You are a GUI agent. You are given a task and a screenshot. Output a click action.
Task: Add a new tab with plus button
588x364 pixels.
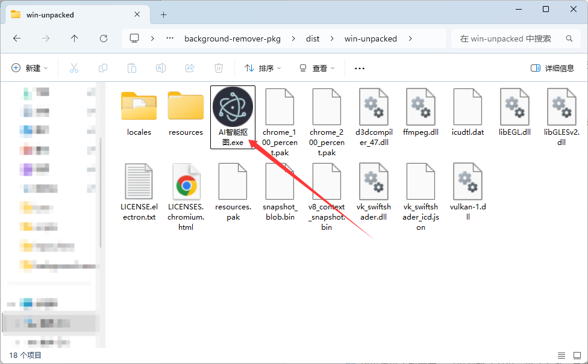163,15
